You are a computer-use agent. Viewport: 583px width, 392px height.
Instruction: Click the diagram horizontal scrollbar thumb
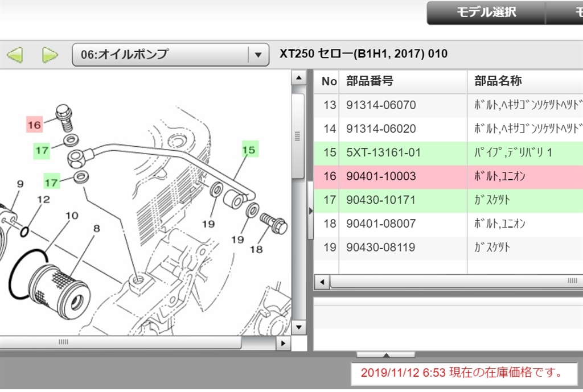click(121, 342)
